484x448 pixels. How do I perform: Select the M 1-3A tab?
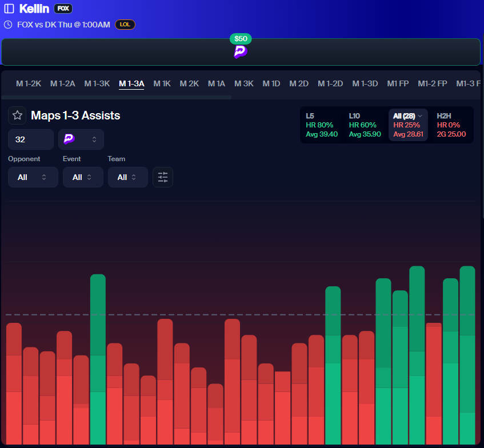131,83
